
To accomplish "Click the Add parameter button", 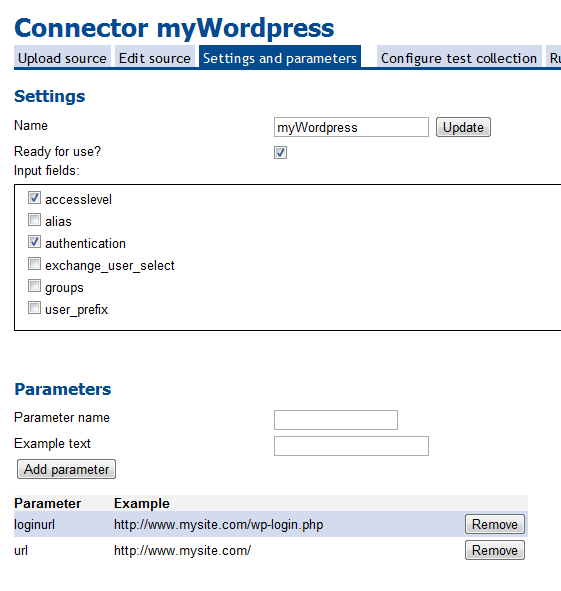I will [x=66, y=469].
